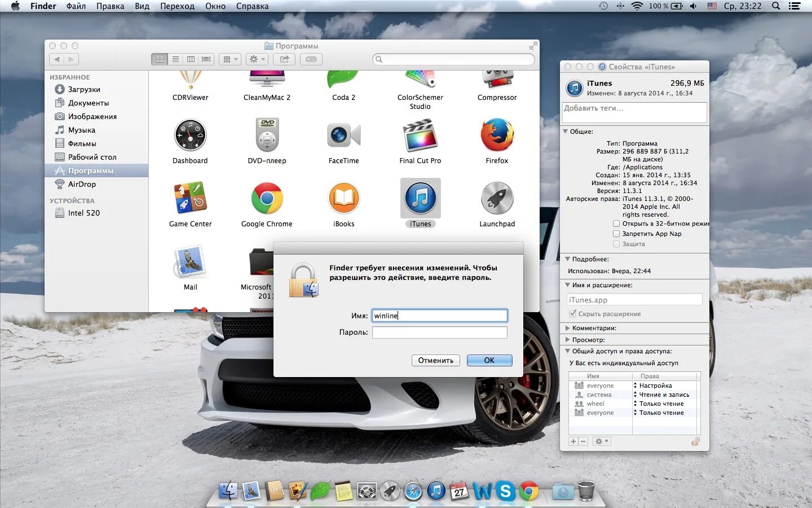This screenshot has width=812, height=508.
Task: Switch Finder to Cover Flow view
Action: point(206,59)
